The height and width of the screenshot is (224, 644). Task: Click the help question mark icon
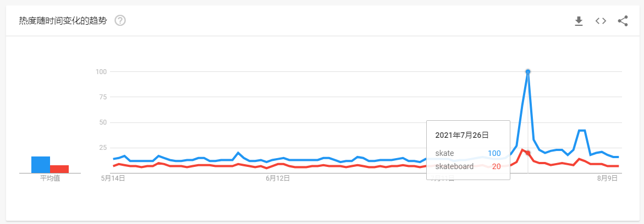click(120, 20)
